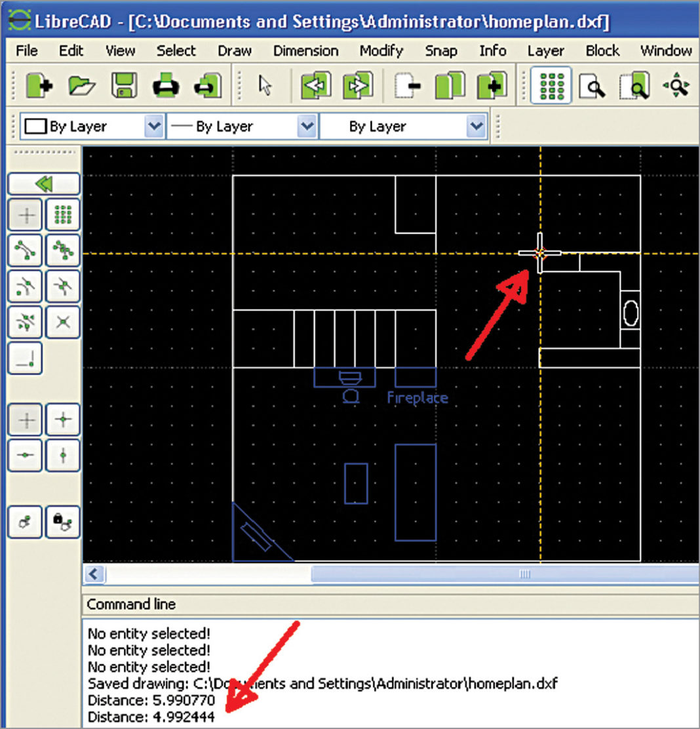The width and height of the screenshot is (700, 729).
Task: Save the drawing using the floppy disk icon
Action: tap(124, 86)
